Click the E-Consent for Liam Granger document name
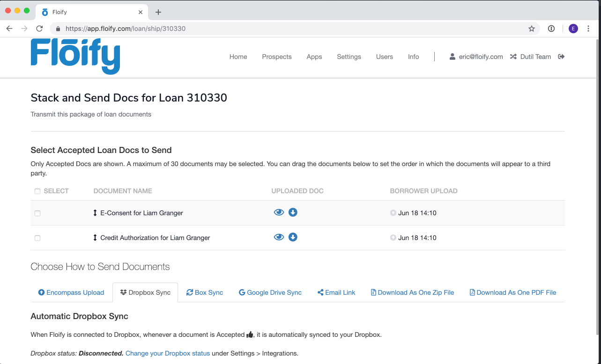Image resolution: width=601 pixels, height=364 pixels. click(x=141, y=213)
